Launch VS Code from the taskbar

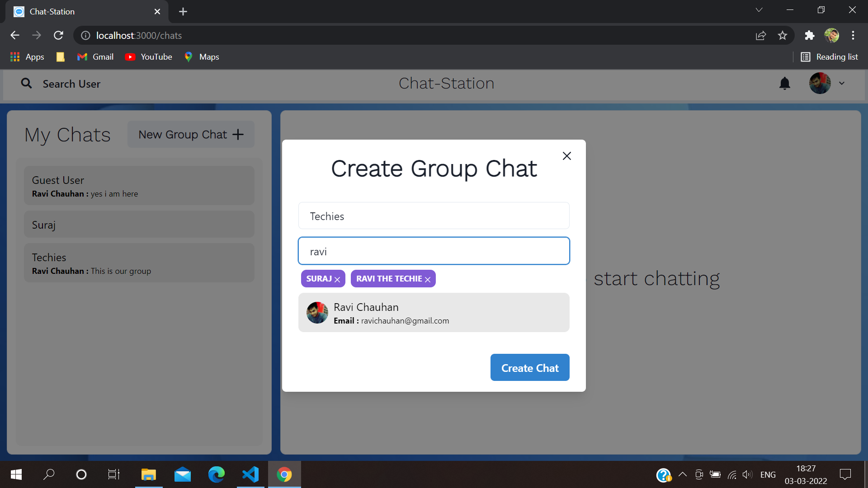click(250, 474)
